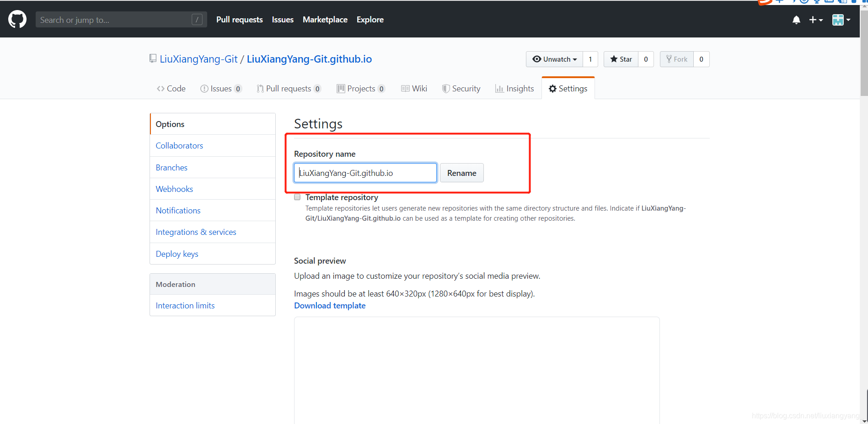Switch to the Security tab
This screenshot has height=424, width=868.
click(461, 89)
